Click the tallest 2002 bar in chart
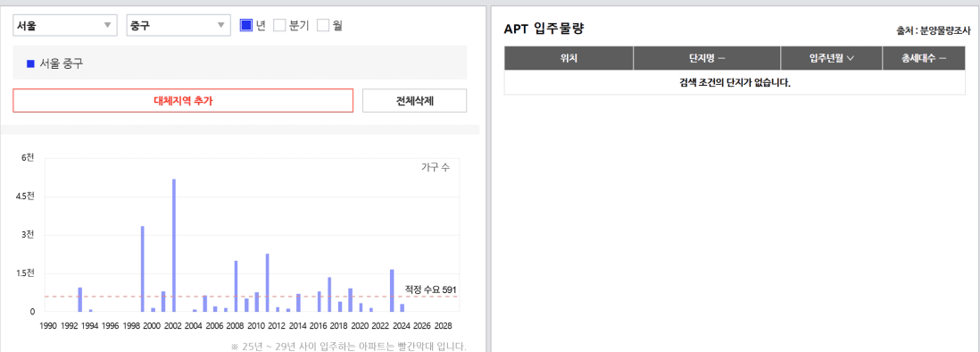980x352 pixels. point(174,245)
